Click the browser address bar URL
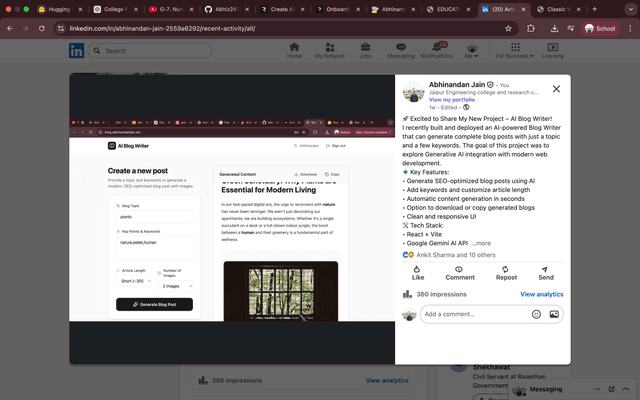This screenshot has height=400, width=640. [162, 29]
